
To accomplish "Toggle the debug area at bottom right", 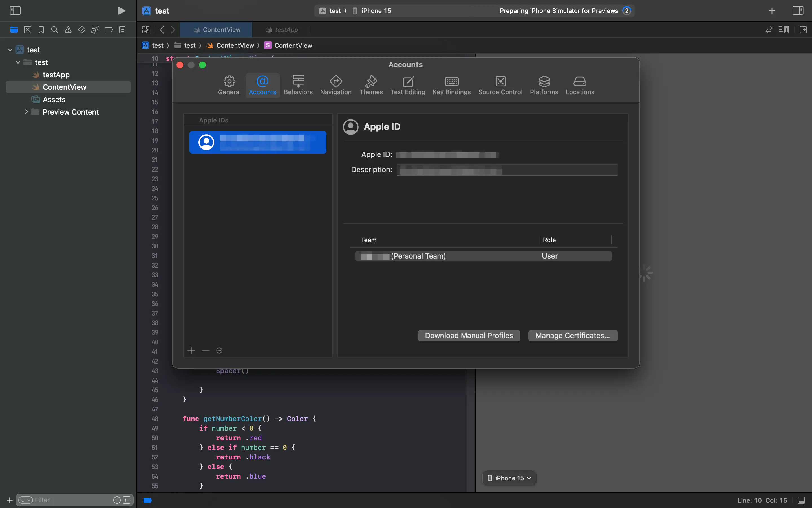I will point(801,500).
